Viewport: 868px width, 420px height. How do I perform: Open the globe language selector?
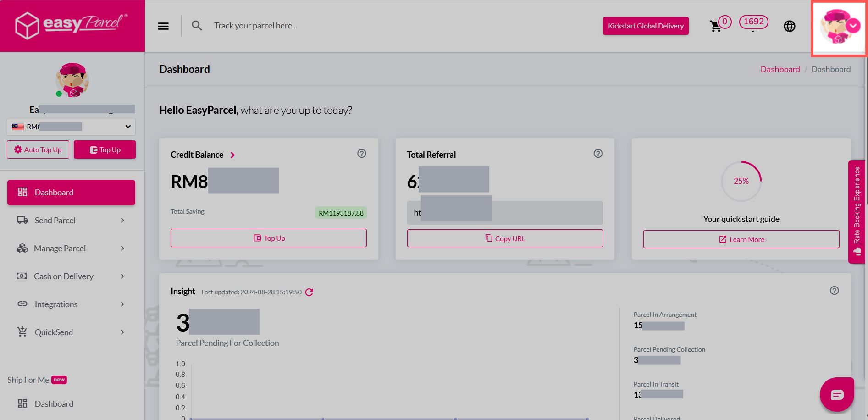(x=790, y=26)
